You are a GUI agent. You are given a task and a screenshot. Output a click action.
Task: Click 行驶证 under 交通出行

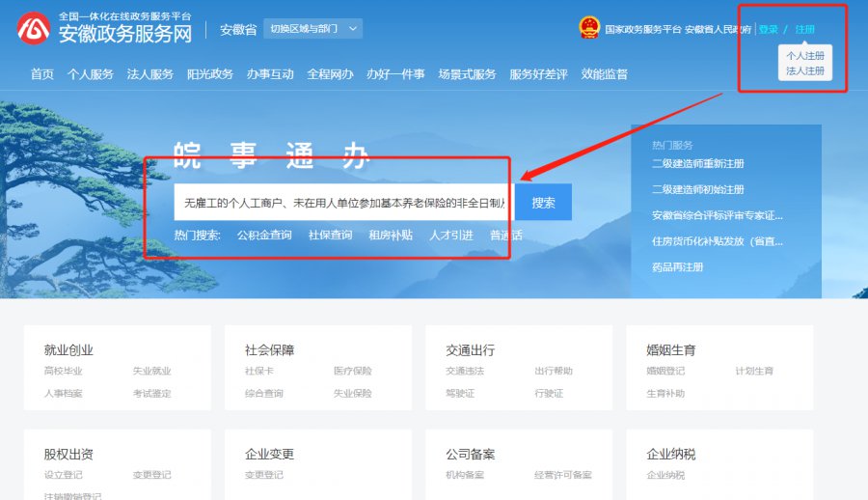pos(549,394)
